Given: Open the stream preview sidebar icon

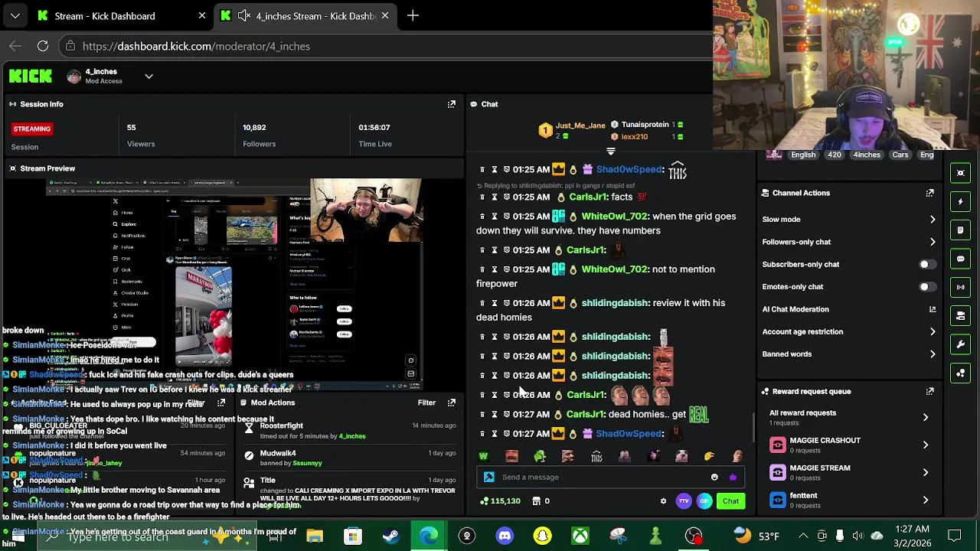Looking at the screenshot, I should pyautogui.click(x=961, y=173).
